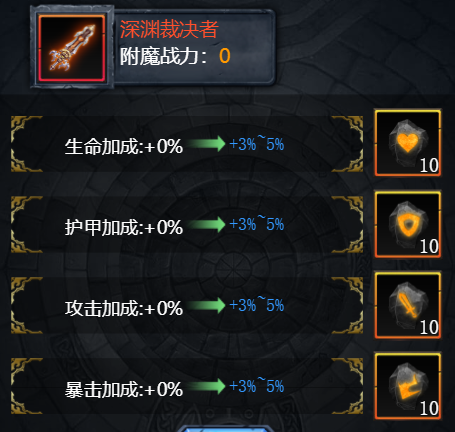This screenshot has width=455, height=432.
Task: Click the +3%~5% range for 护甲加成
Action: pos(257,224)
